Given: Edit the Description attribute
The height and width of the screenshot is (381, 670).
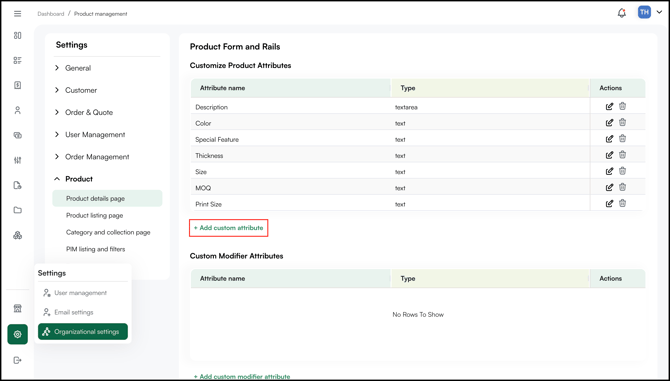Looking at the screenshot, I should click(609, 106).
